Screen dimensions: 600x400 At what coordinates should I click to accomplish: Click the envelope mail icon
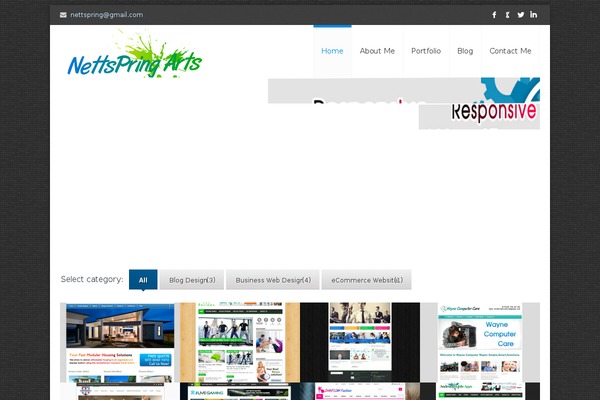(63, 15)
